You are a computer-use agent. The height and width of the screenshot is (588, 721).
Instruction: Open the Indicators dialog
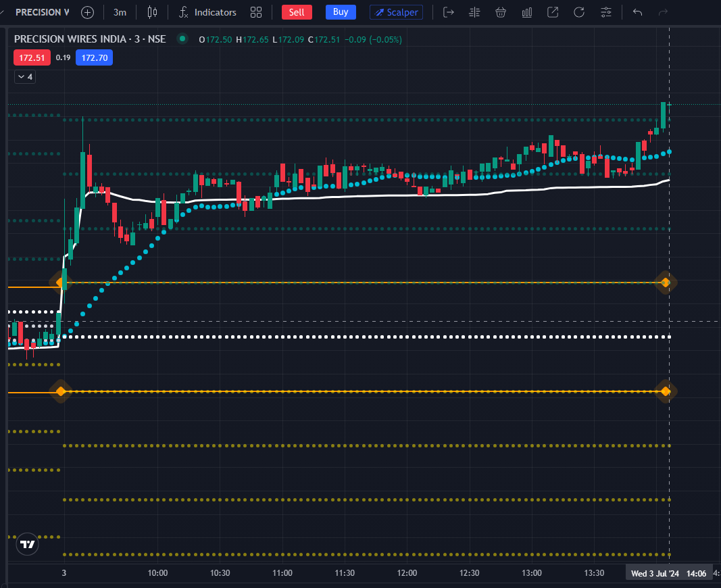207,12
